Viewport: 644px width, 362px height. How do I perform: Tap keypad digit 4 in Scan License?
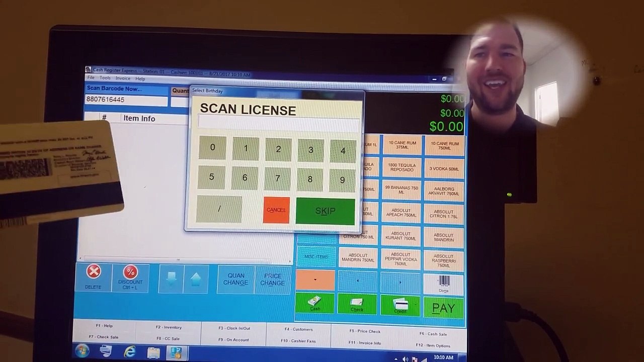[x=343, y=151]
